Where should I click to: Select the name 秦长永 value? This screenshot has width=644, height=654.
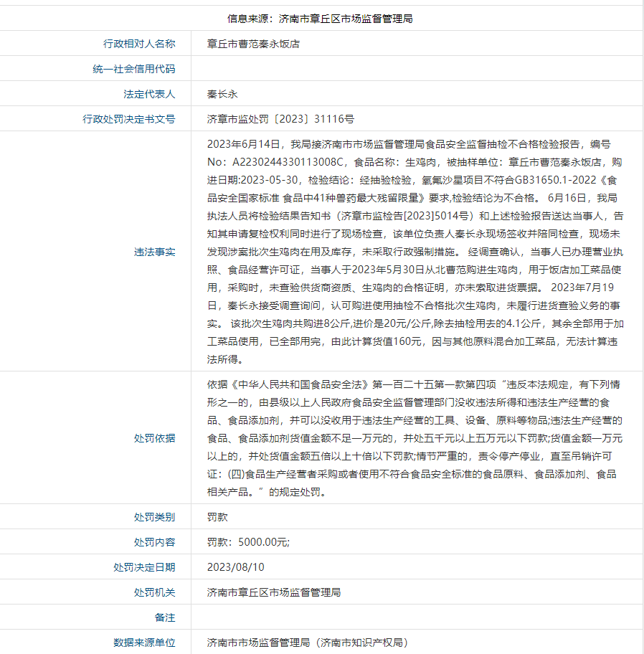(222, 94)
